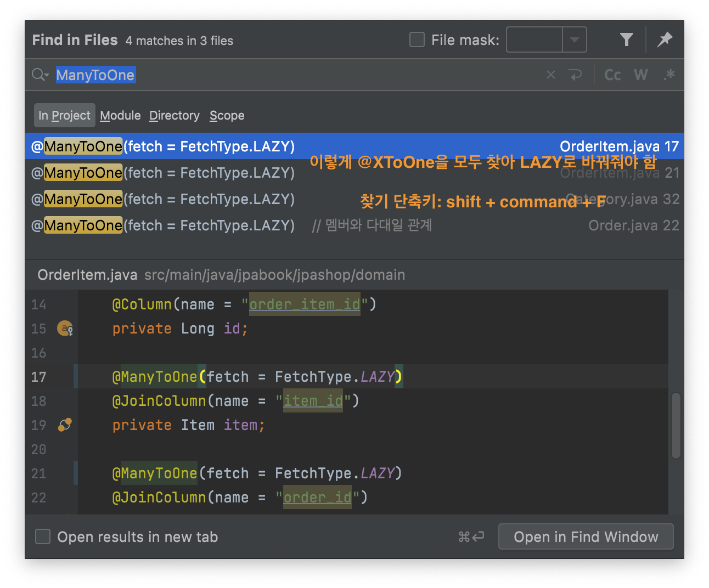This screenshot has height=588, width=709.
Task: Toggle whole Words (W) option
Action: click(641, 75)
